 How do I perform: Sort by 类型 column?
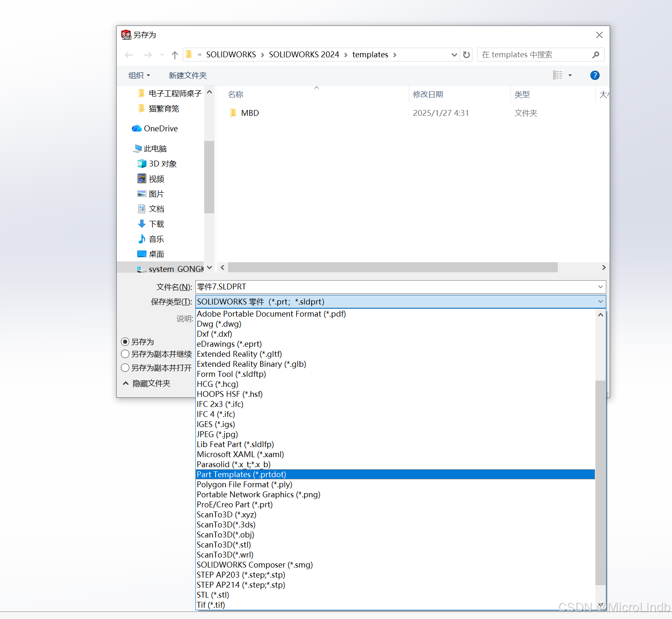tap(522, 94)
